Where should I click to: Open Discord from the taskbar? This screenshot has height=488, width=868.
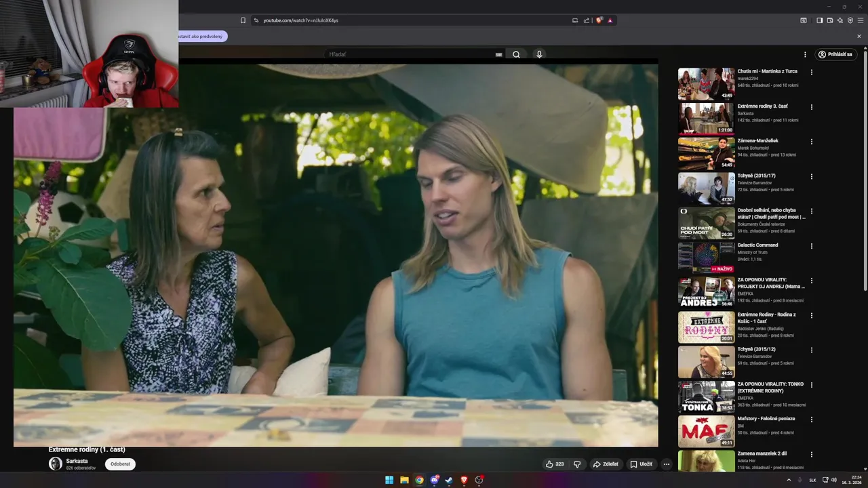[x=434, y=480]
